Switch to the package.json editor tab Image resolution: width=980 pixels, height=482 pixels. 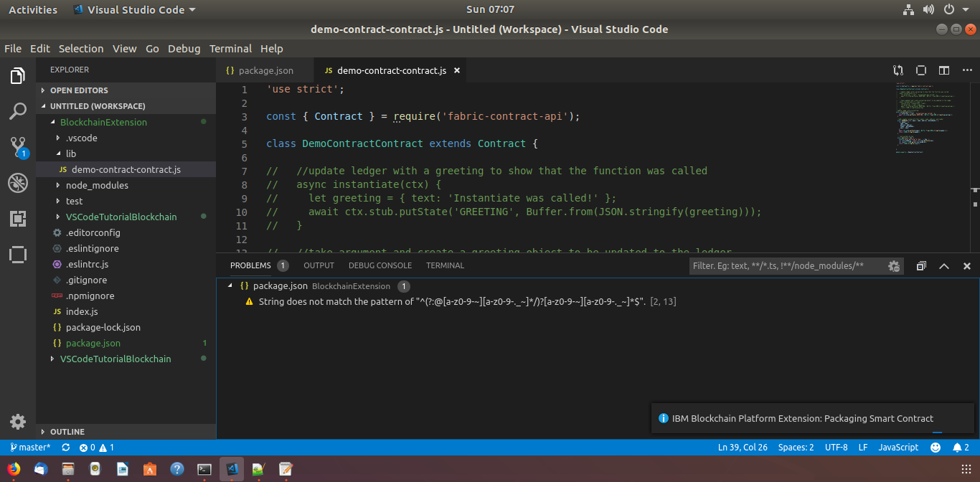pos(265,70)
